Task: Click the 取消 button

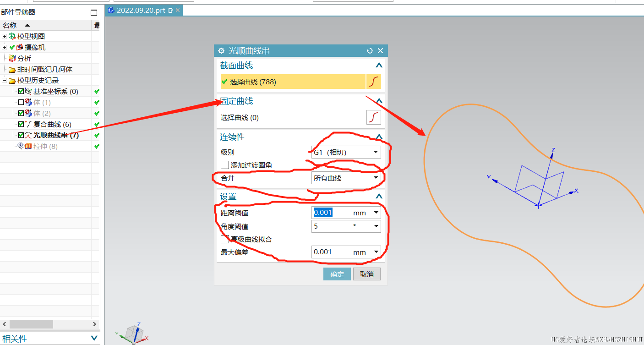Action: click(x=367, y=274)
